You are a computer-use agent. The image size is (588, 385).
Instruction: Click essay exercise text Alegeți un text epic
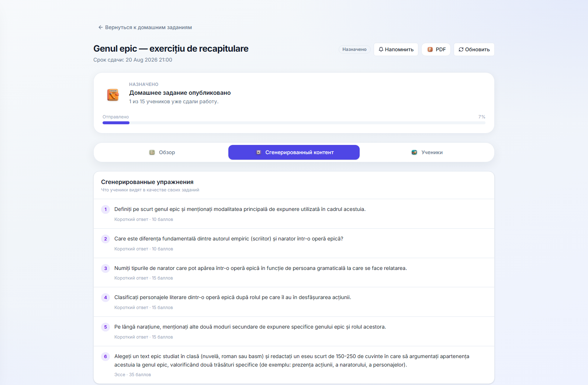292,361
